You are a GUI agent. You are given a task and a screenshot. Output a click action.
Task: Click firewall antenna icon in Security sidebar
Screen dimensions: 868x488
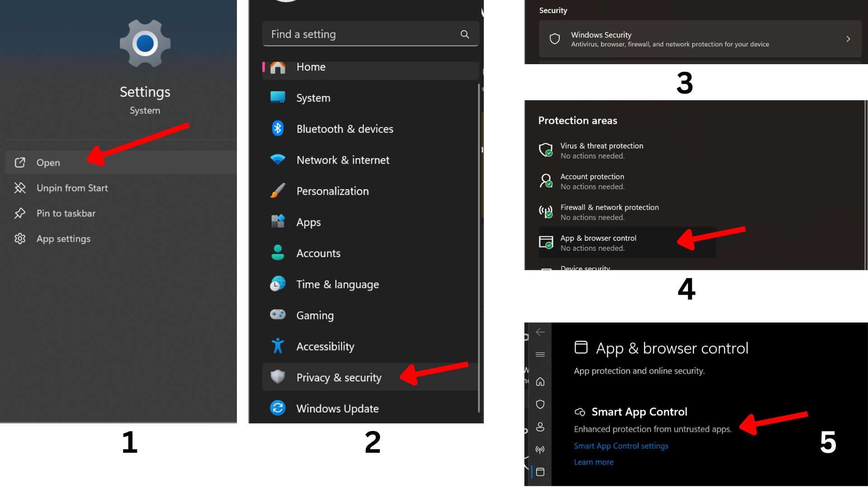click(x=540, y=450)
